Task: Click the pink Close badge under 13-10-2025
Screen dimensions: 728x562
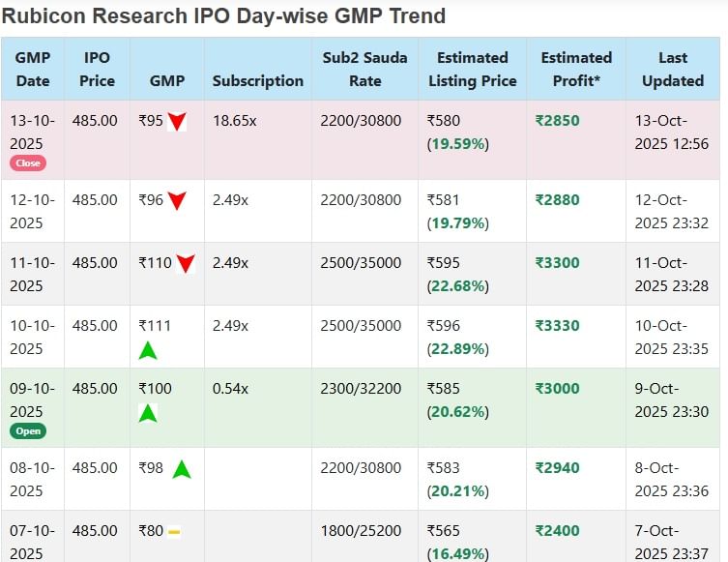Action: point(28,163)
